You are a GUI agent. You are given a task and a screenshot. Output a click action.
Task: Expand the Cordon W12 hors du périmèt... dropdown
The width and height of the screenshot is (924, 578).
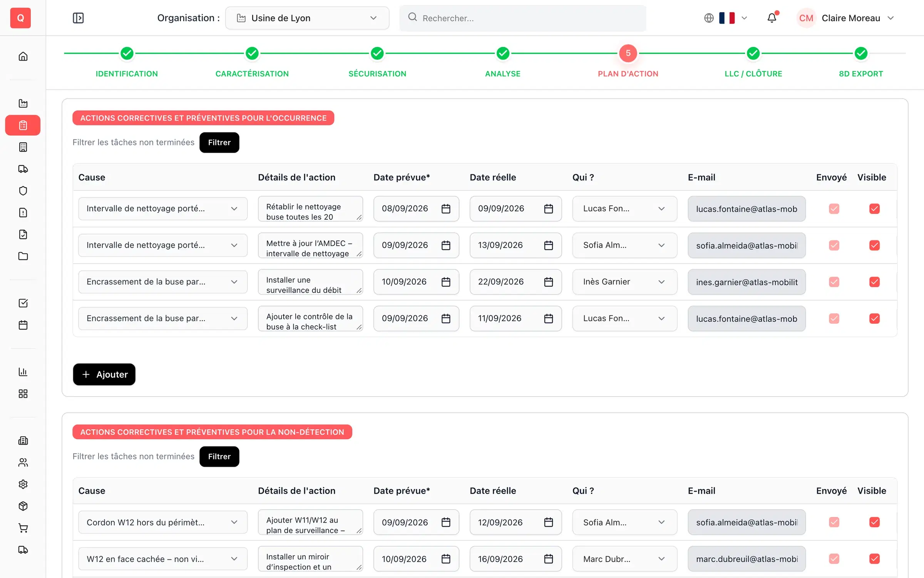(162, 522)
